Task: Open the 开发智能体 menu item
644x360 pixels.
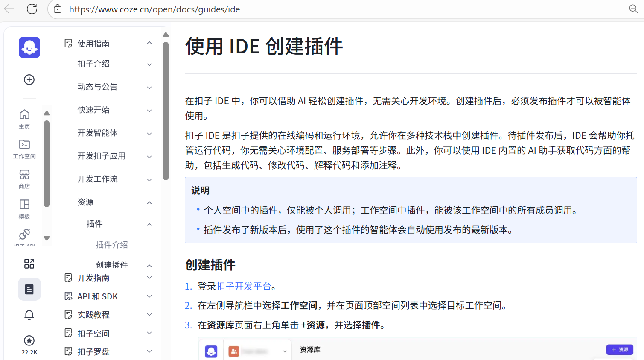Action: [x=97, y=133]
